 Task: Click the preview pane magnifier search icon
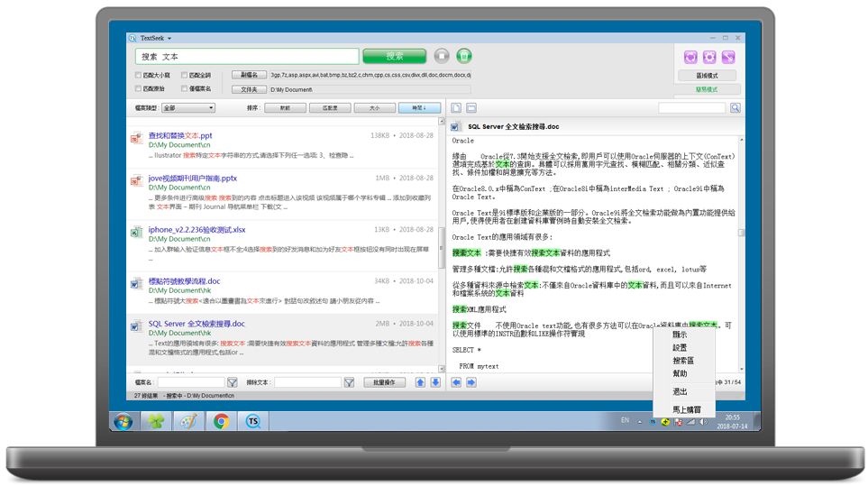pyautogui.click(x=736, y=108)
